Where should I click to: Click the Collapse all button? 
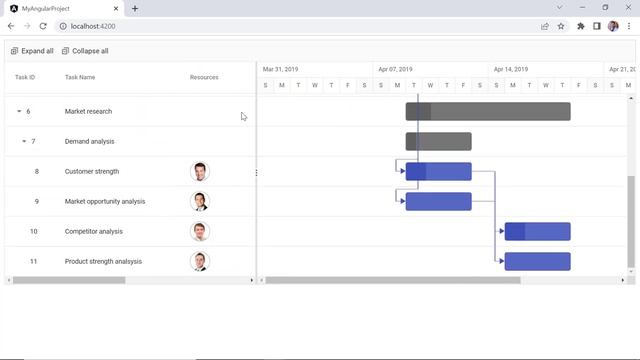click(85, 51)
